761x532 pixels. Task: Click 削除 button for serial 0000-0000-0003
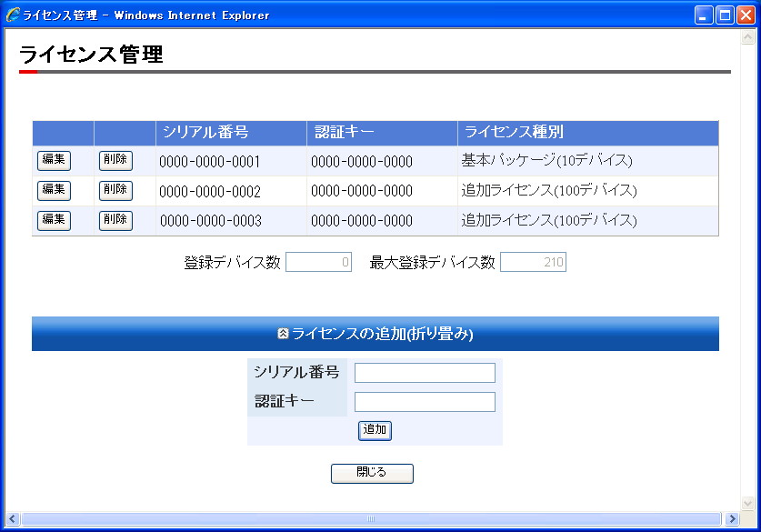[x=115, y=220]
